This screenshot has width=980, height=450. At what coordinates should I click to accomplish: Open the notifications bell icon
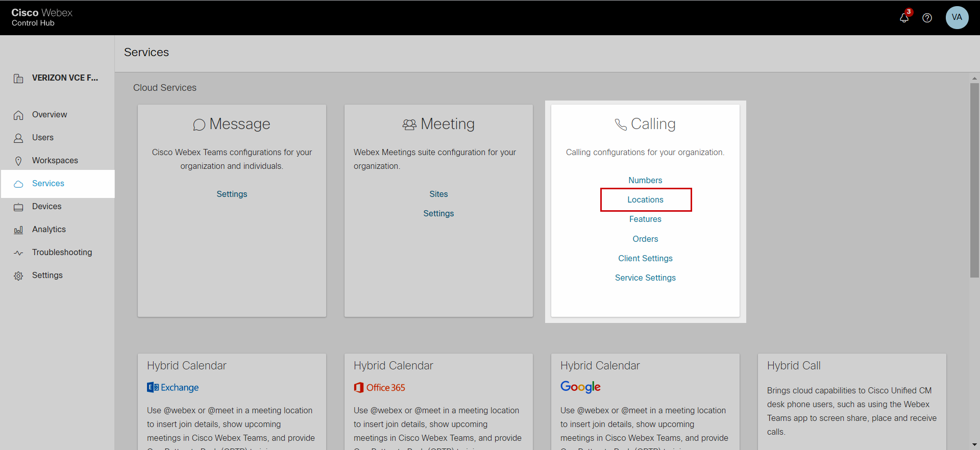[x=904, y=18]
